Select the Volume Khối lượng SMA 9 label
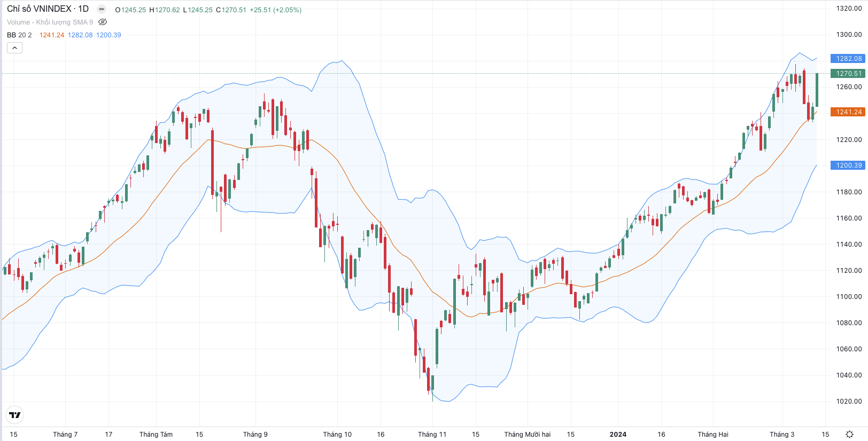 click(50, 22)
